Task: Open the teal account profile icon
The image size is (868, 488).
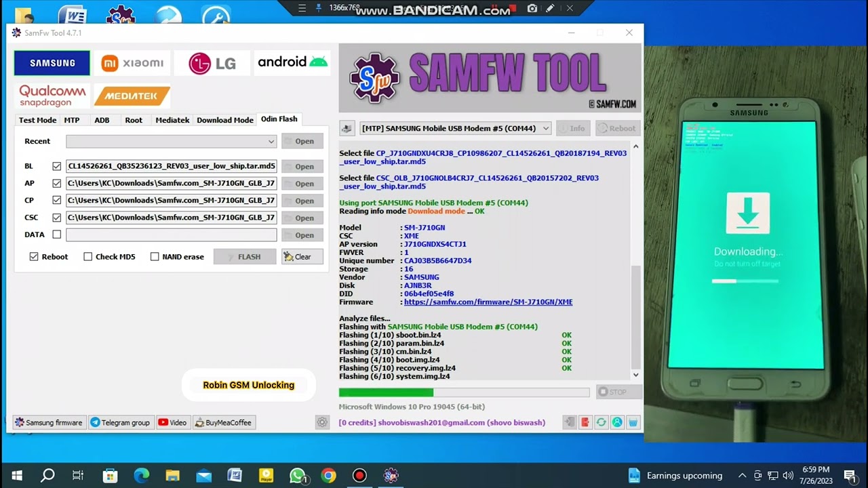Action: tap(617, 422)
